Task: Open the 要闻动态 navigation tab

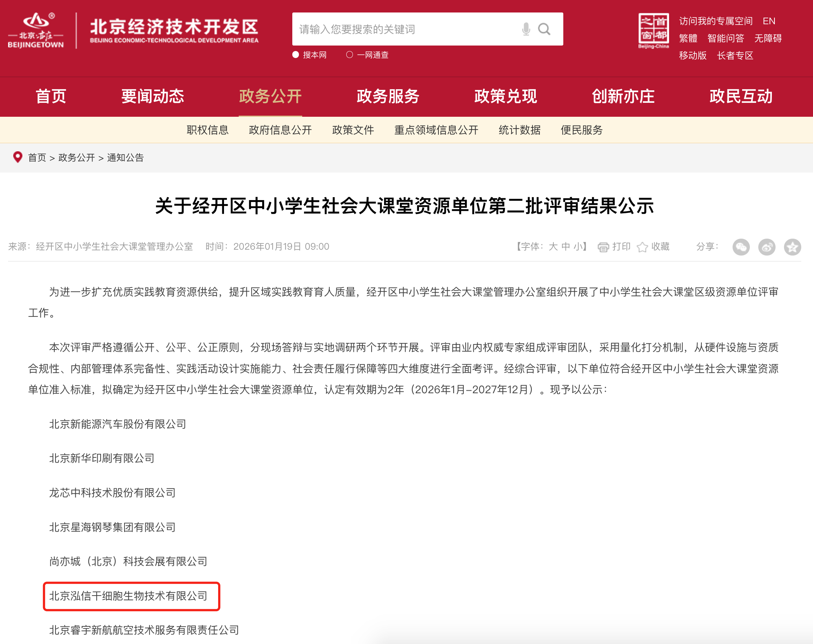Action: click(x=153, y=97)
